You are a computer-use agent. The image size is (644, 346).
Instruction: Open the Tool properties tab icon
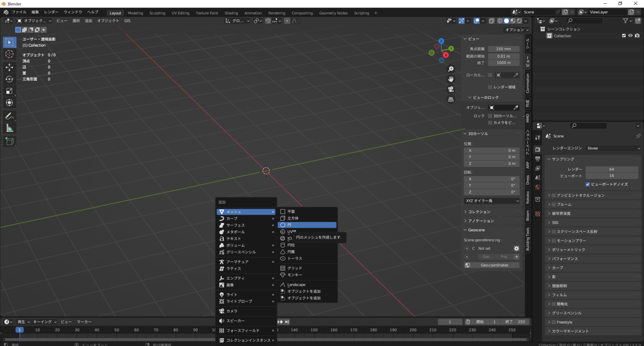pyautogui.click(x=538, y=138)
